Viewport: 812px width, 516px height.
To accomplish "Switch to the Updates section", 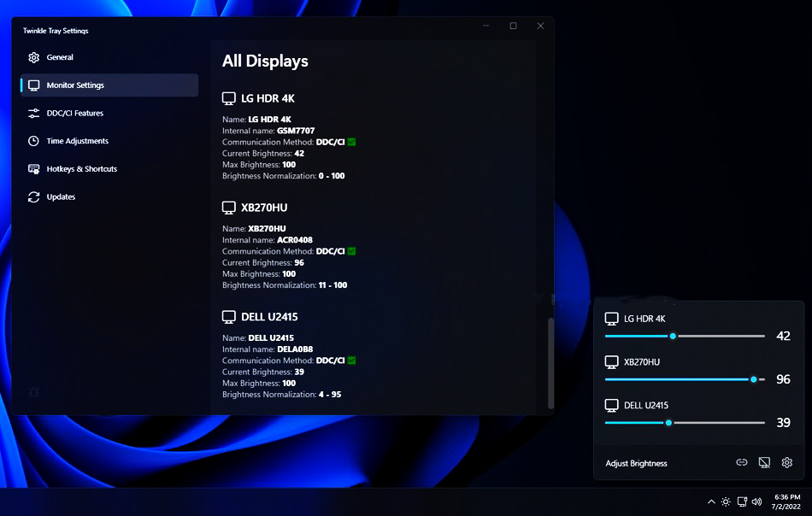I will [109, 197].
